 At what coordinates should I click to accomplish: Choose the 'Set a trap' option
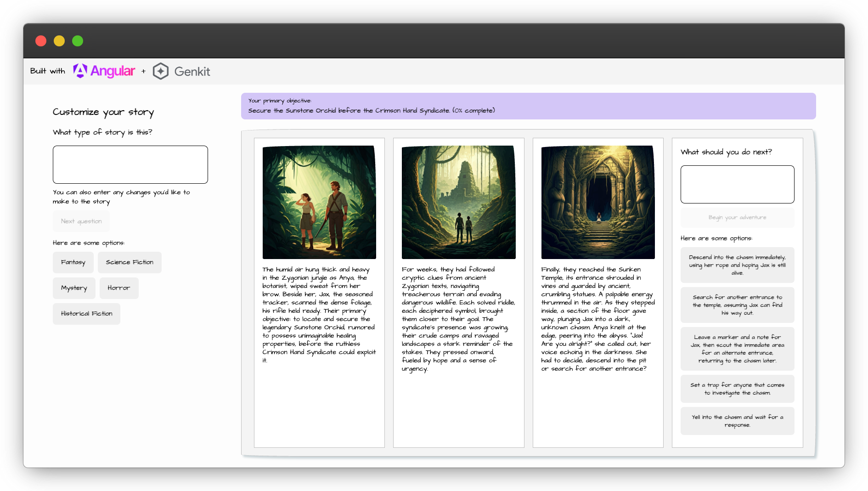click(737, 389)
